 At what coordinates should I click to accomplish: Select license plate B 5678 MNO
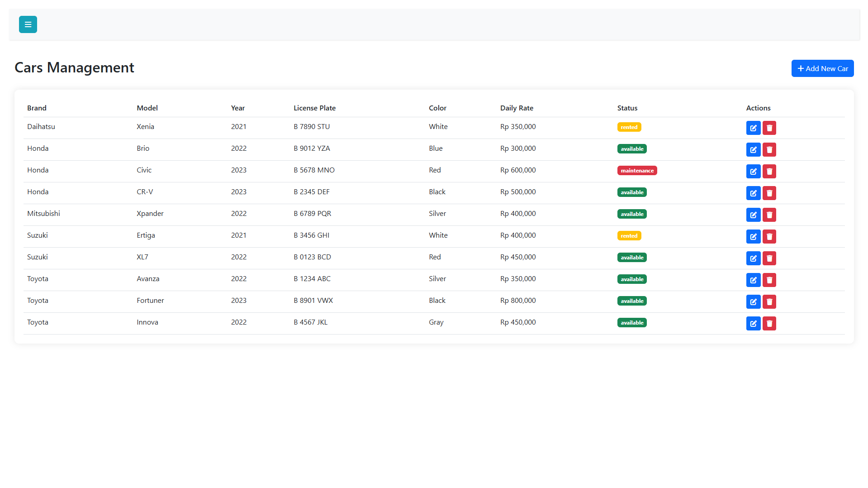pos(314,170)
